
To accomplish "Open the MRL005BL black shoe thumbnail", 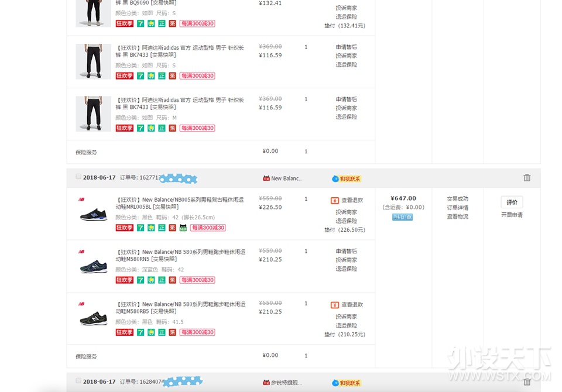I will (93, 214).
